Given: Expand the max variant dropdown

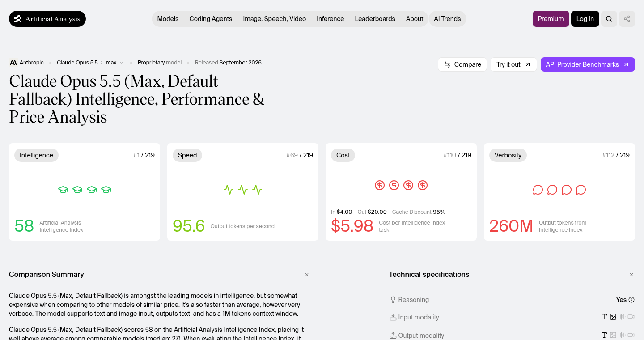Looking at the screenshot, I should (114, 63).
